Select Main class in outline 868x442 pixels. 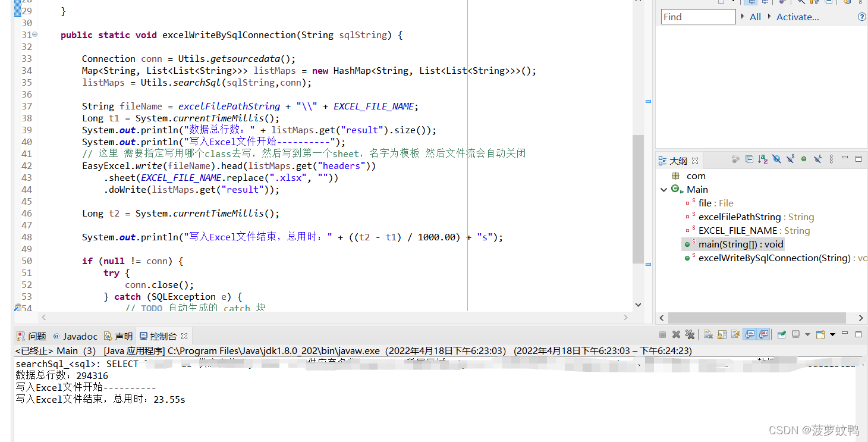697,190
